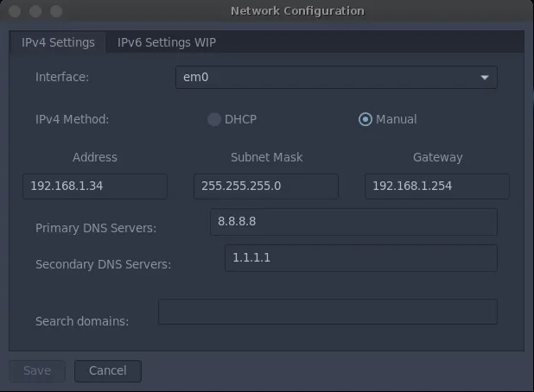
Task: Click the interface dropdown arrow
Action: (x=485, y=78)
